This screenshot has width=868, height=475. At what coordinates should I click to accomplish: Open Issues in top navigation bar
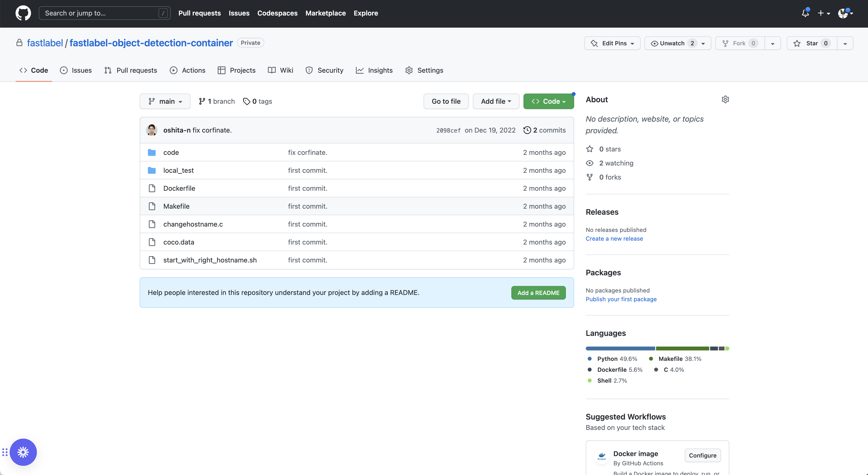pos(239,13)
